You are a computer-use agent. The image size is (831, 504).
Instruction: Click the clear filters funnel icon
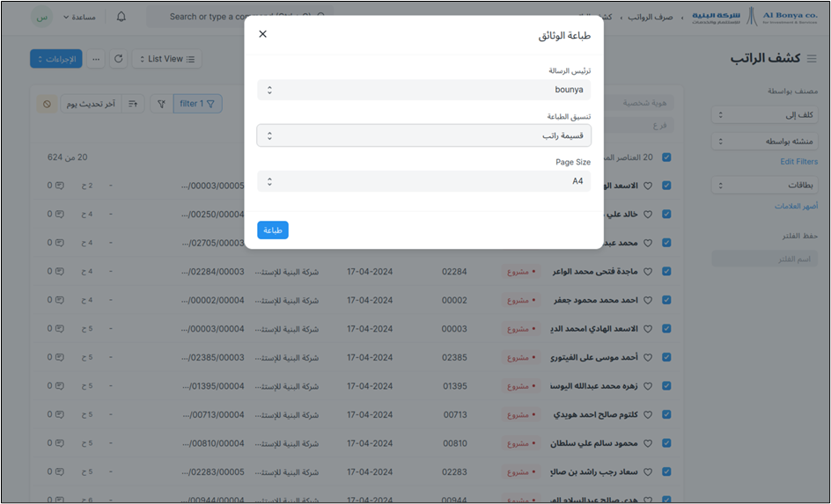(x=161, y=104)
